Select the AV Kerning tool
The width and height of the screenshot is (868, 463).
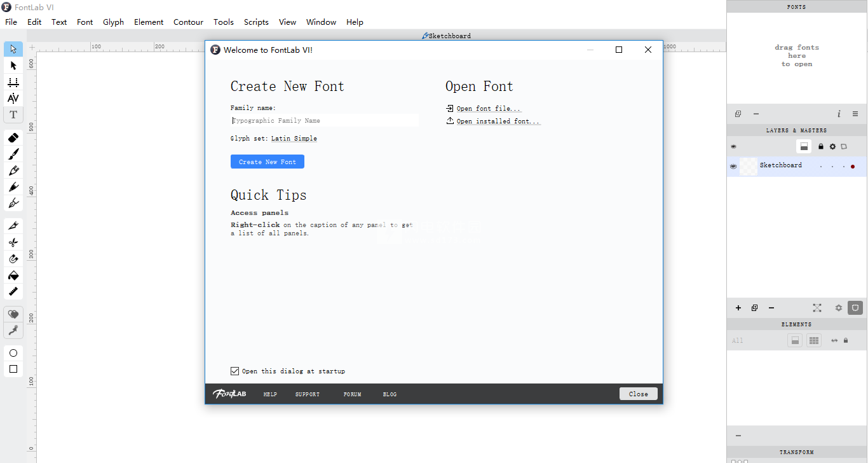click(x=13, y=99)
